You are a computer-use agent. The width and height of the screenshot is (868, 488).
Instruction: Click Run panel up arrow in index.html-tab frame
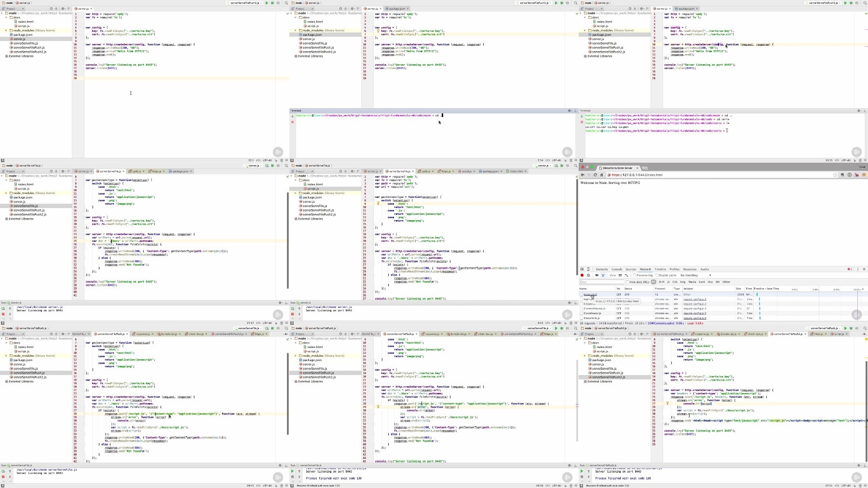coord(299,308)
